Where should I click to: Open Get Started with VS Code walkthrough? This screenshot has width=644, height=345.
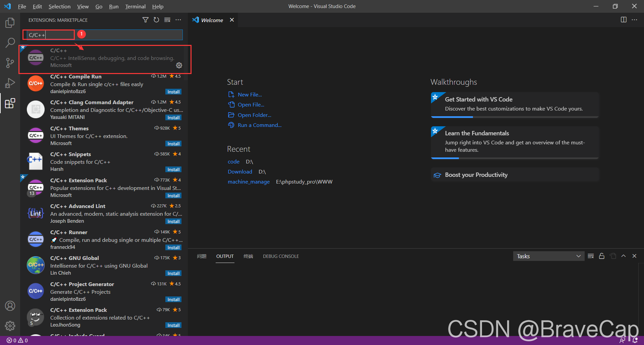(x=515, y=105)
